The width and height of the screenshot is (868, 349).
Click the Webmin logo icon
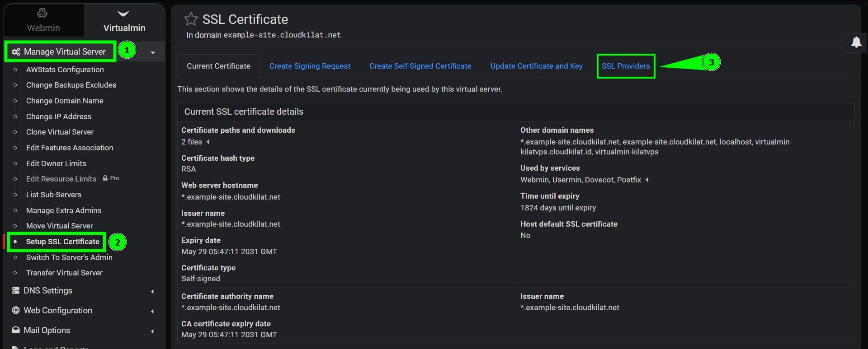click(x=42, y=13)
